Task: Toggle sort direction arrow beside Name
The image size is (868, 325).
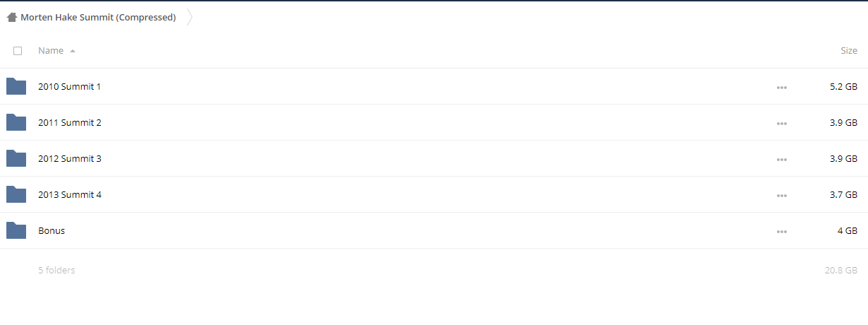Action: pos(73,51)
